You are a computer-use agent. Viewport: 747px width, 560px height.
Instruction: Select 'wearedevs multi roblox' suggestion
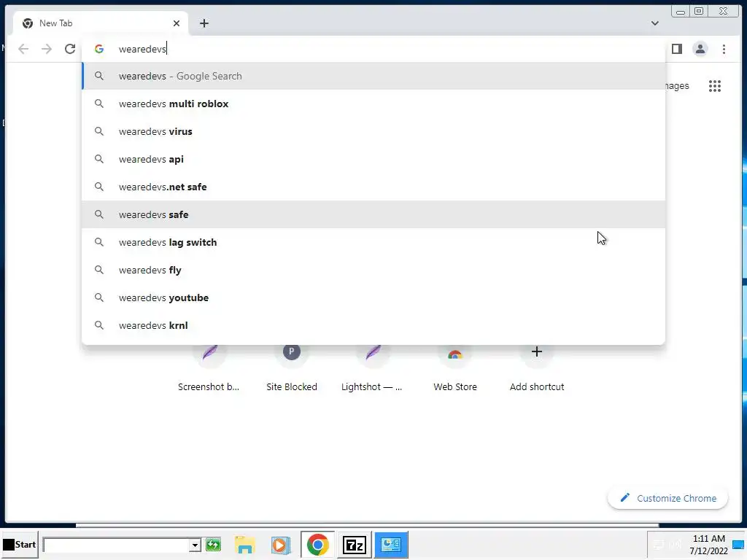coord(373,104)
